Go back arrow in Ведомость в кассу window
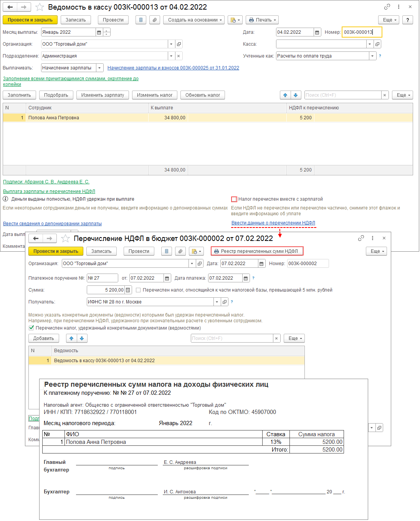 (x=10, y=7)
